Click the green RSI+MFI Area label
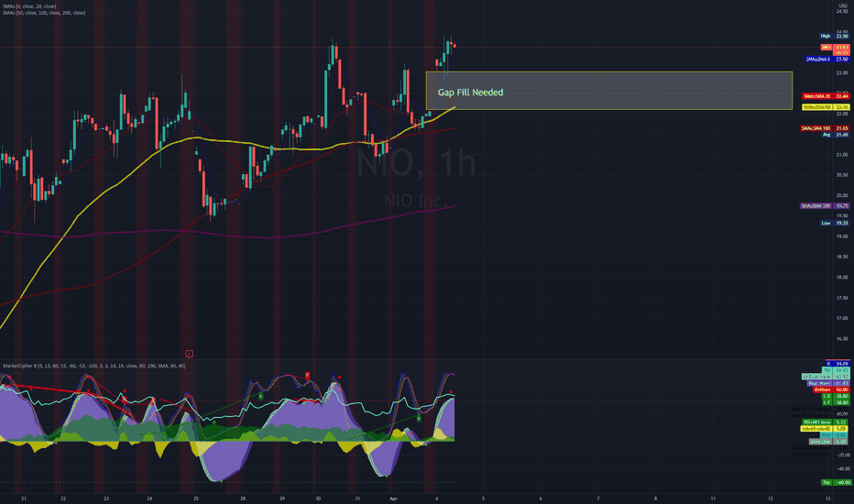 [x=826, y=422]
